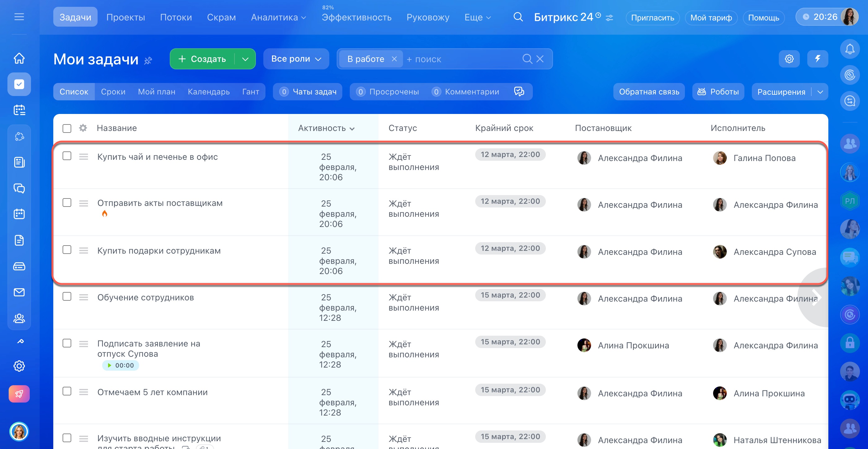The height and width of the screenshot is (449, 868).
Task: Open Mail in left sidebar
Action: [x=19, y=292]
